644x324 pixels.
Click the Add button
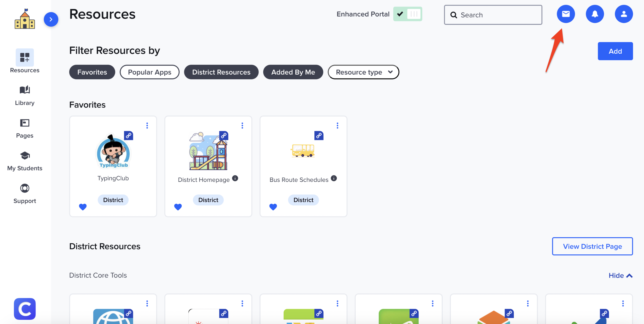615,51
